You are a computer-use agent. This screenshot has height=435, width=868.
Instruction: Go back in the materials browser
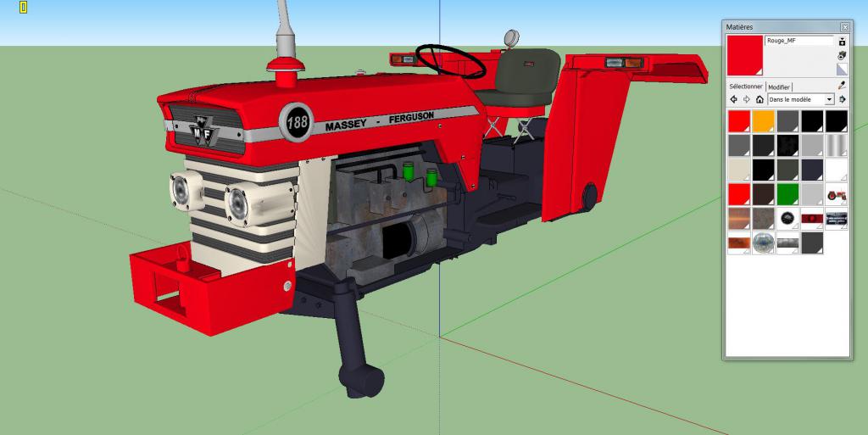click(x=733, y=99)
